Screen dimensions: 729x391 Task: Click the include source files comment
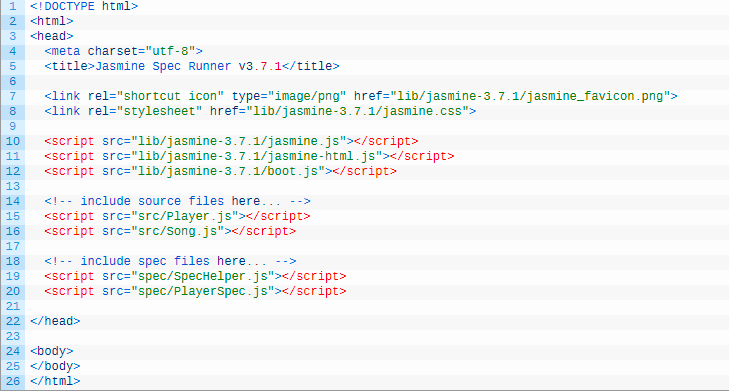178,201
